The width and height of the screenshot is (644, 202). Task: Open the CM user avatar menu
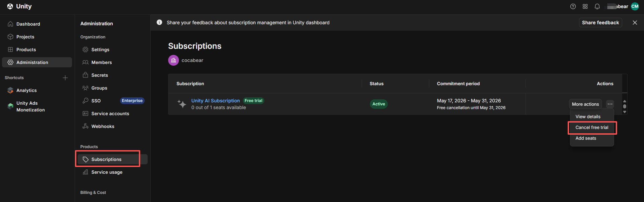(x=635, y=6)
